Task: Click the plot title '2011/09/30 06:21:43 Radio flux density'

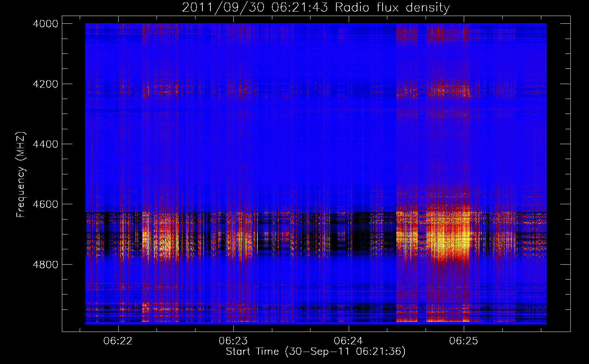Action: coord(316,8)
